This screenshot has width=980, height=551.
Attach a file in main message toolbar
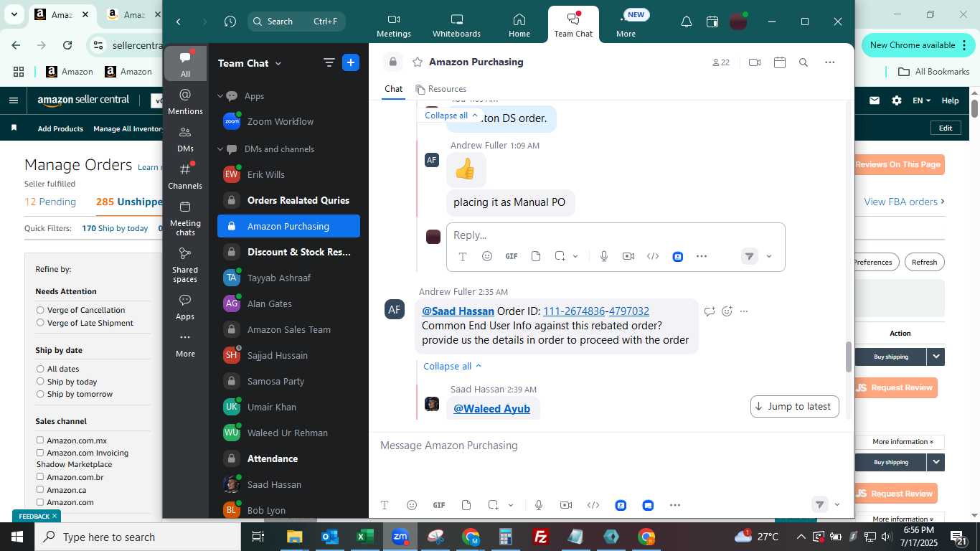[x=466, y=505]
